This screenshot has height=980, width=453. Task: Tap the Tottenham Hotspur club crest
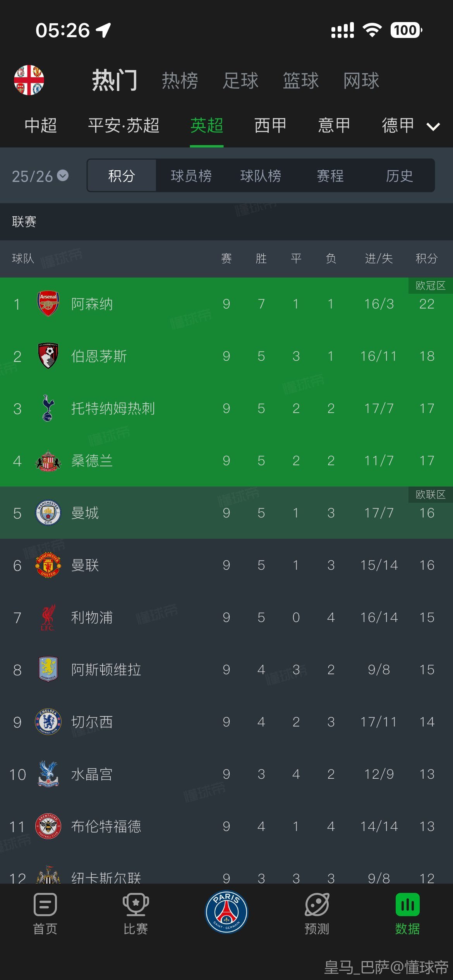pos(48,408)
